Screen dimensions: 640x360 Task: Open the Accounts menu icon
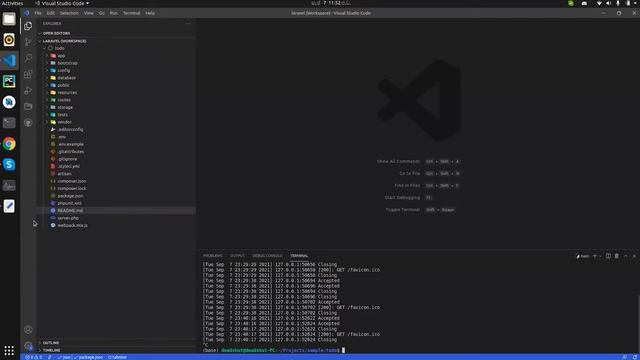click(x=28, y=329)
